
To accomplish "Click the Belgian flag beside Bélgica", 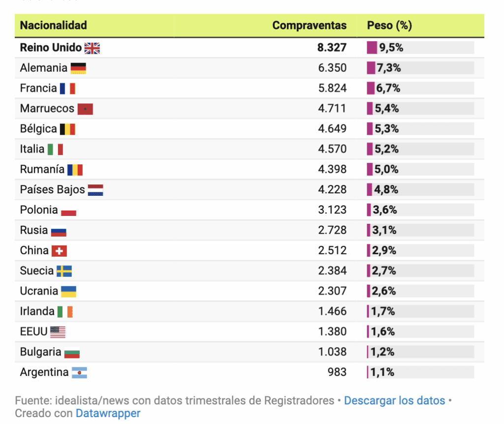I will click(67, 129).
